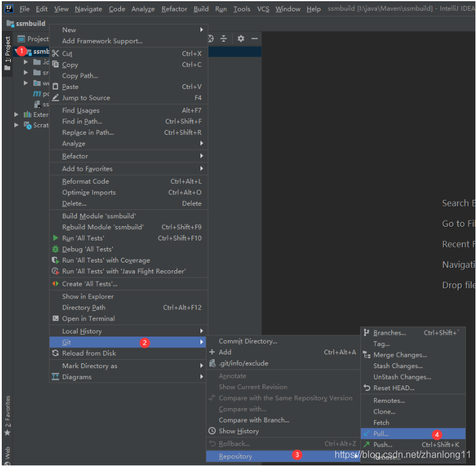Click the Reload from Disk refresh icon
The image size is (476, 466).
coord(55,353)
